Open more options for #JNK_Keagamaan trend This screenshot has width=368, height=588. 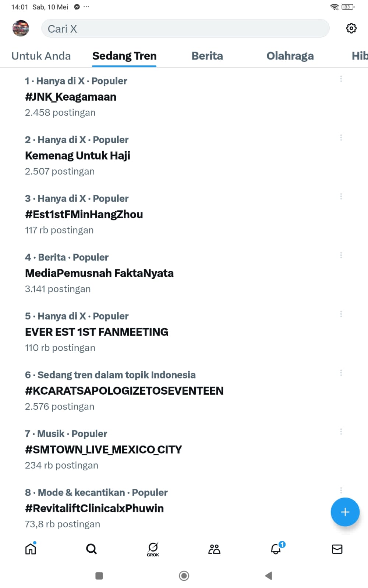(x=341, y=79)
